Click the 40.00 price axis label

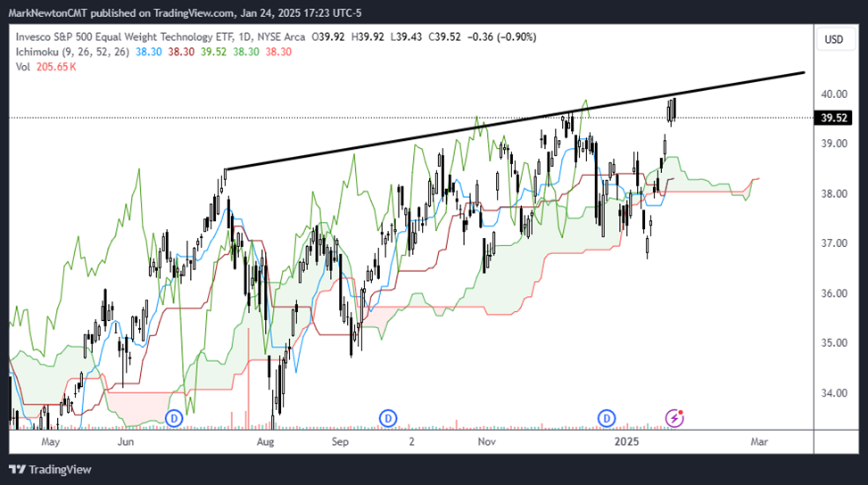[834, 94]
